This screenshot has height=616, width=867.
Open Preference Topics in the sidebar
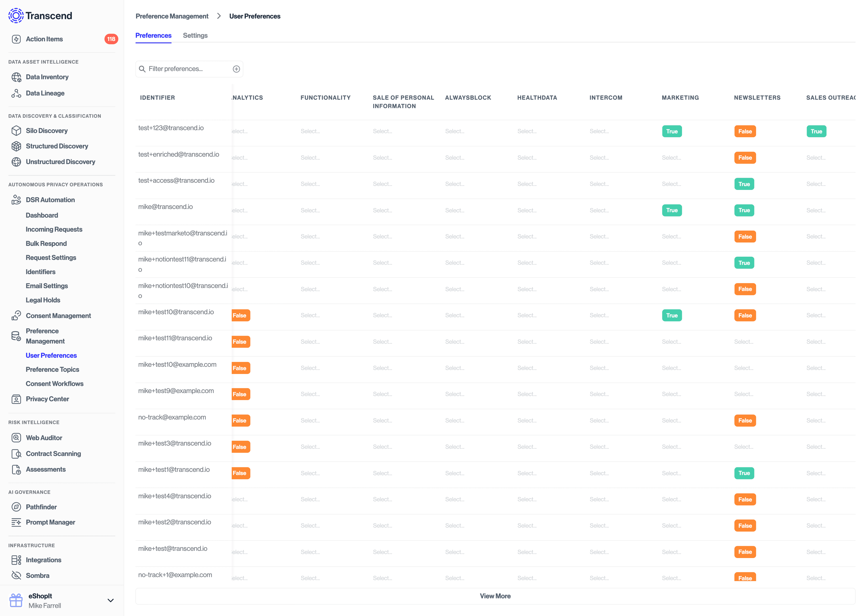[x=52, y=369]
